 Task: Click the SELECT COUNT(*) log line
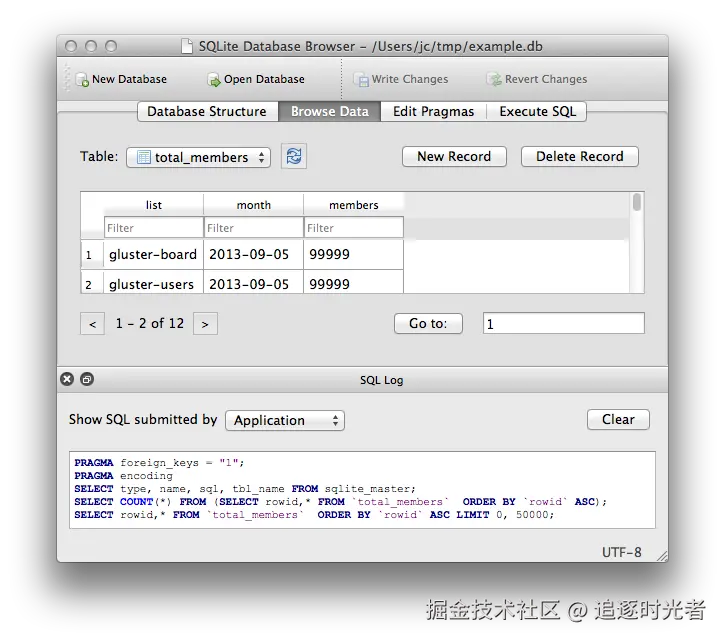tap(340, 501)
